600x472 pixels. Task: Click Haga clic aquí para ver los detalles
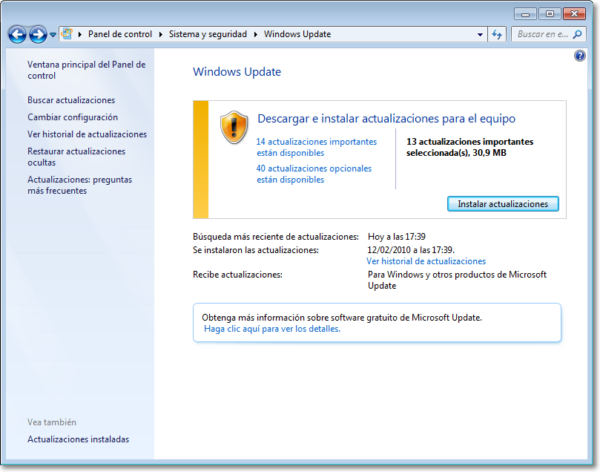click(x=272, y=329)
